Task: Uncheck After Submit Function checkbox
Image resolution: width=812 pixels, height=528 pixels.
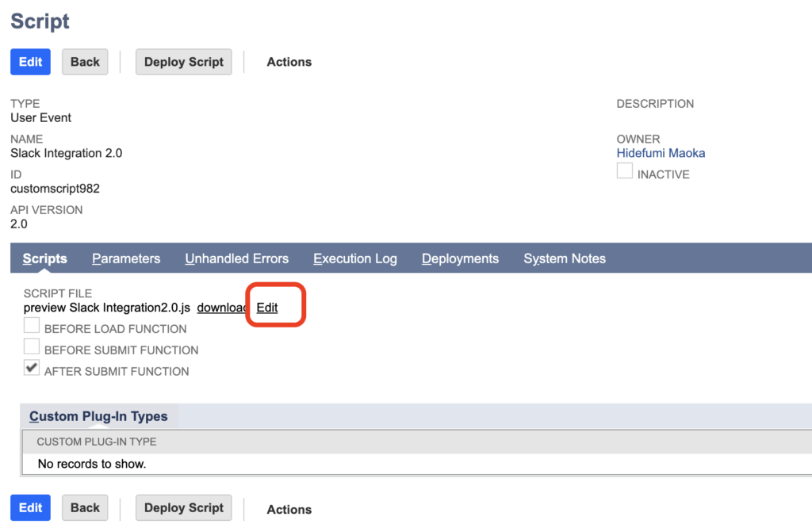Action: (32, 368)
